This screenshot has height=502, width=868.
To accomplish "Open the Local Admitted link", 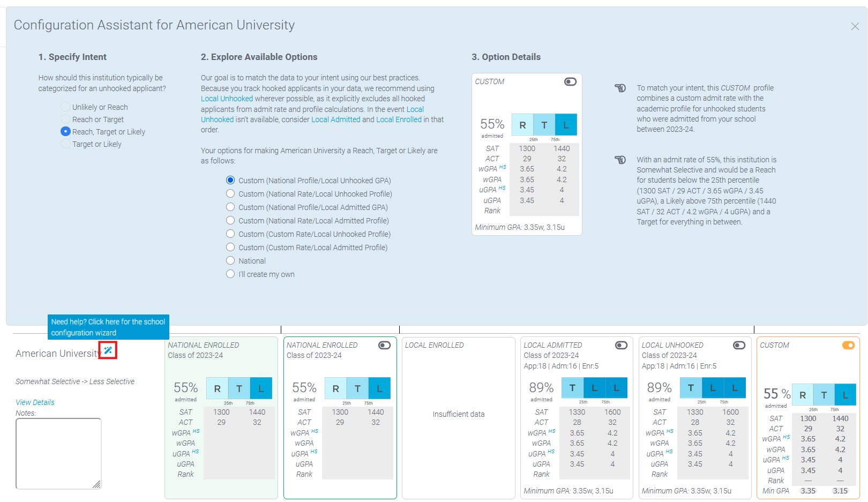I will 336,119.
